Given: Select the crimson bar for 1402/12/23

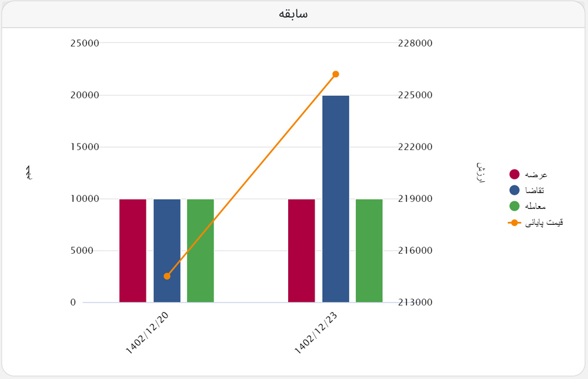Looking at the screenshot, I should (x=302, y=251).
